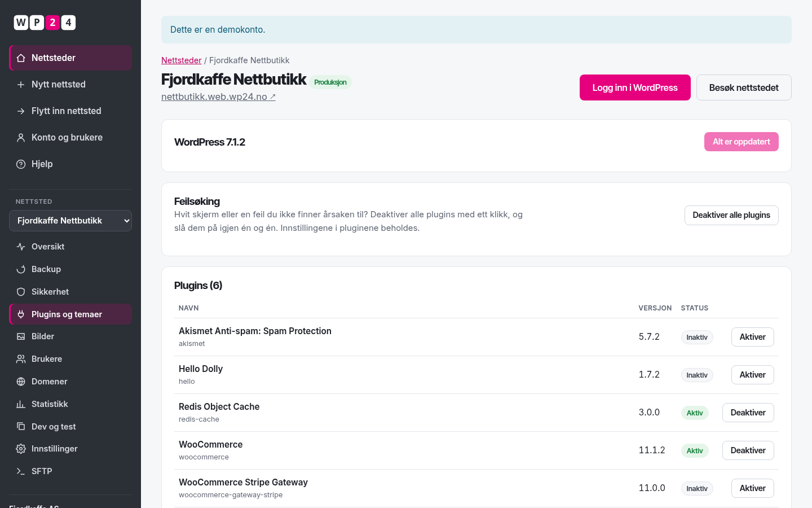The height and width of the screenshot is (508, 812).
Task: Click the Aktiv status for WooCommerce
Action: click(695, 451)
